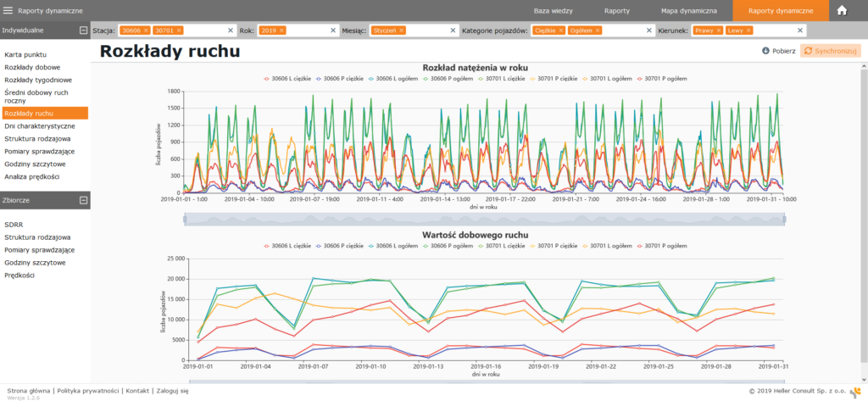Remove the Ogółem category tag
Image resolution: width=868 pixels, height=401 pixels.
coord(598,31)
